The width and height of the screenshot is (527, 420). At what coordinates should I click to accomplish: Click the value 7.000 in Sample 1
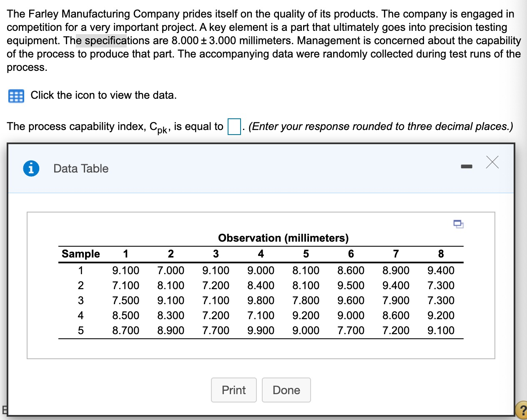click(171, 270)
